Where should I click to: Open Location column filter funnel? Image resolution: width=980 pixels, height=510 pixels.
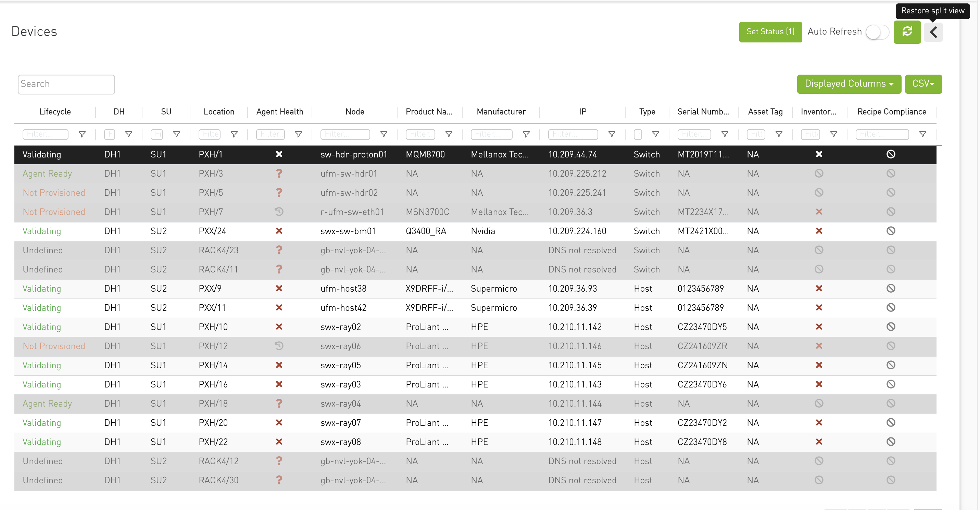click(234, 134)
